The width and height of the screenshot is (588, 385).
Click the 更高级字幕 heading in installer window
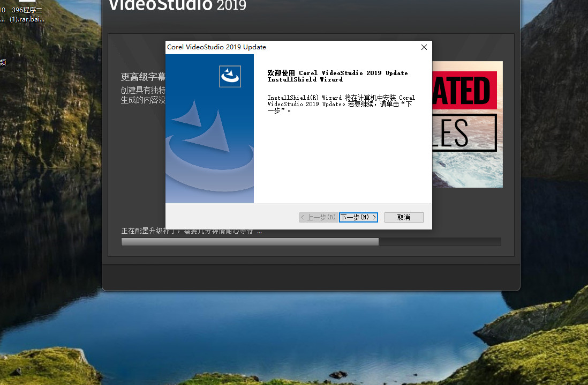coord(143,77)
